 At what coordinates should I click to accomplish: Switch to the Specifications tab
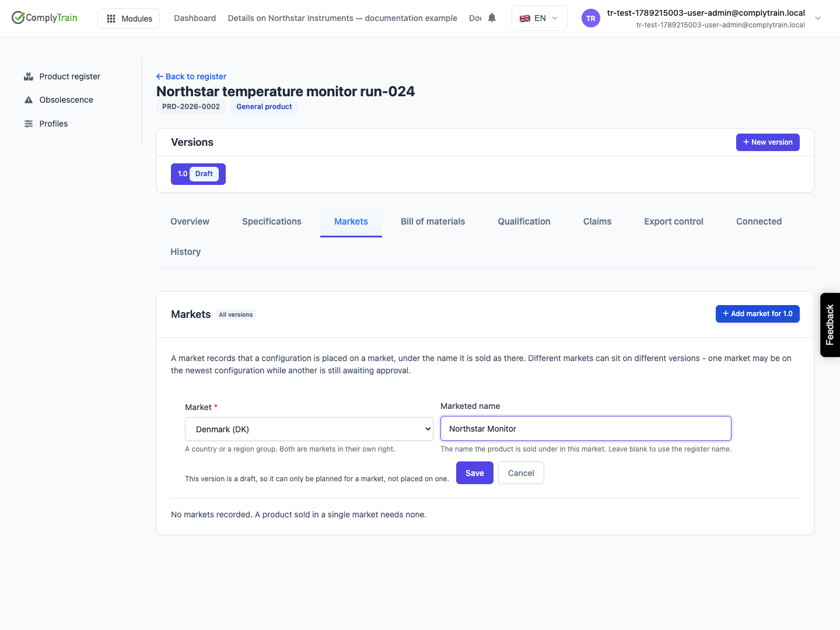272,222
